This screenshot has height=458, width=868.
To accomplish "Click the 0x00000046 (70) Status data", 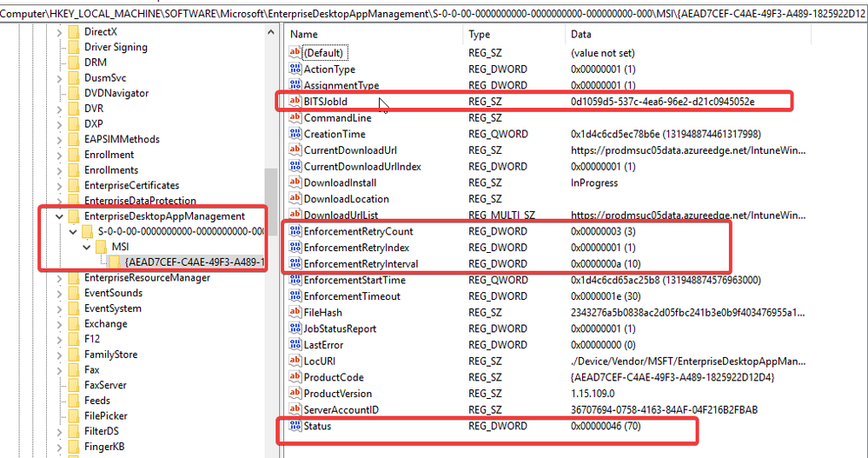I will point(606,426).
